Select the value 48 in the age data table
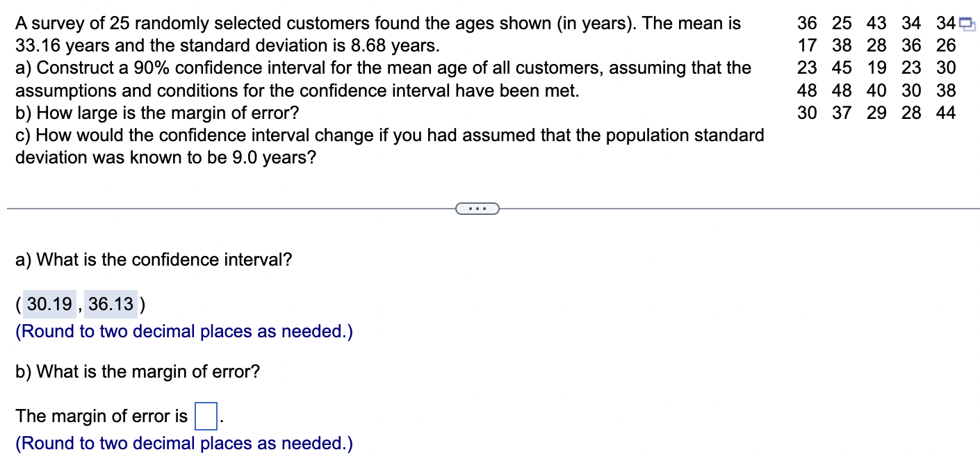 [x=808, y=90]
